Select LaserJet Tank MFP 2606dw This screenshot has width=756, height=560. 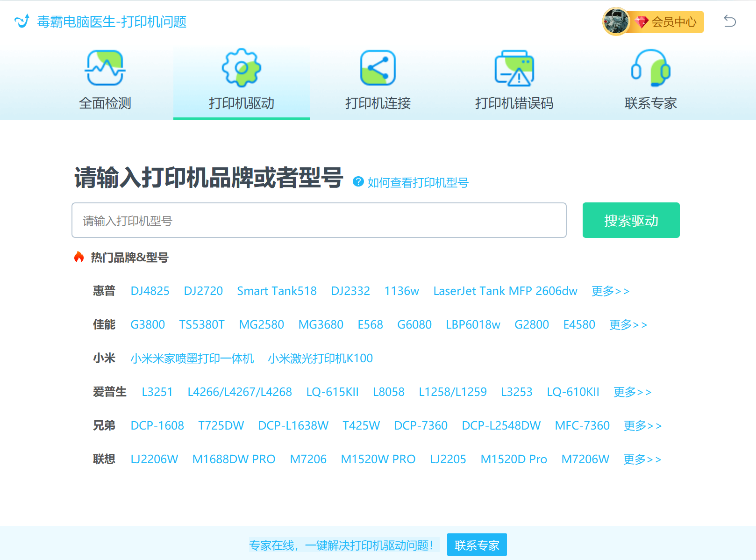pos(505,291)
